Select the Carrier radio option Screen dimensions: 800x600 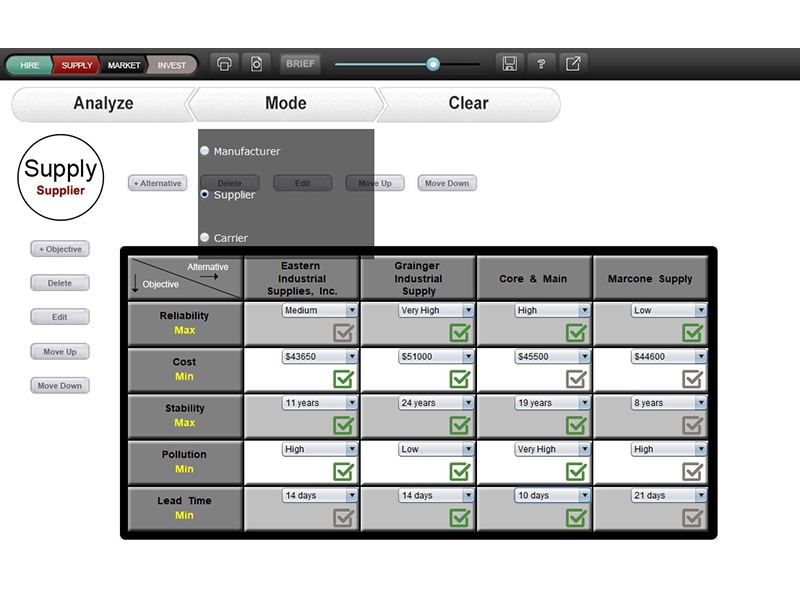pos(205,237)
